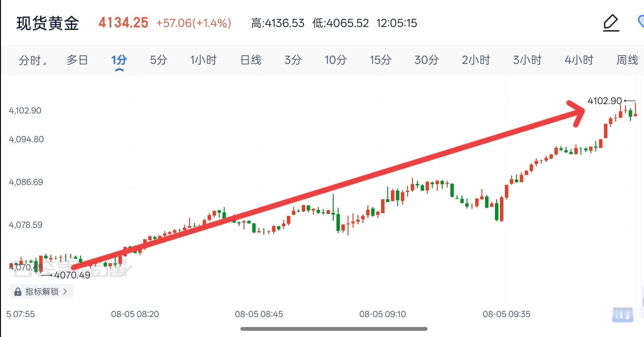This screenshot has height=337, width=644.
Task: Click the horizontal chart scrollbar
Action: click(x=334, y=329)
